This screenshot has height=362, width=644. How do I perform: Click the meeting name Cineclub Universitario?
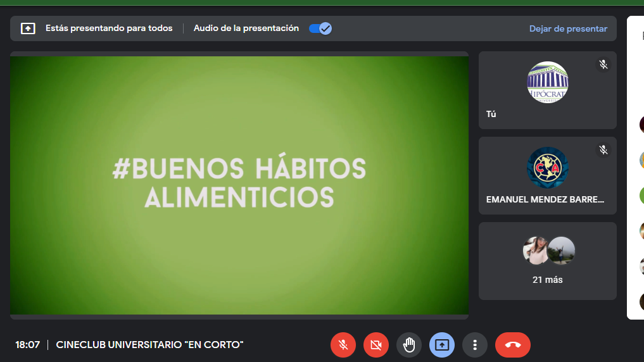[x=149, y=345]
